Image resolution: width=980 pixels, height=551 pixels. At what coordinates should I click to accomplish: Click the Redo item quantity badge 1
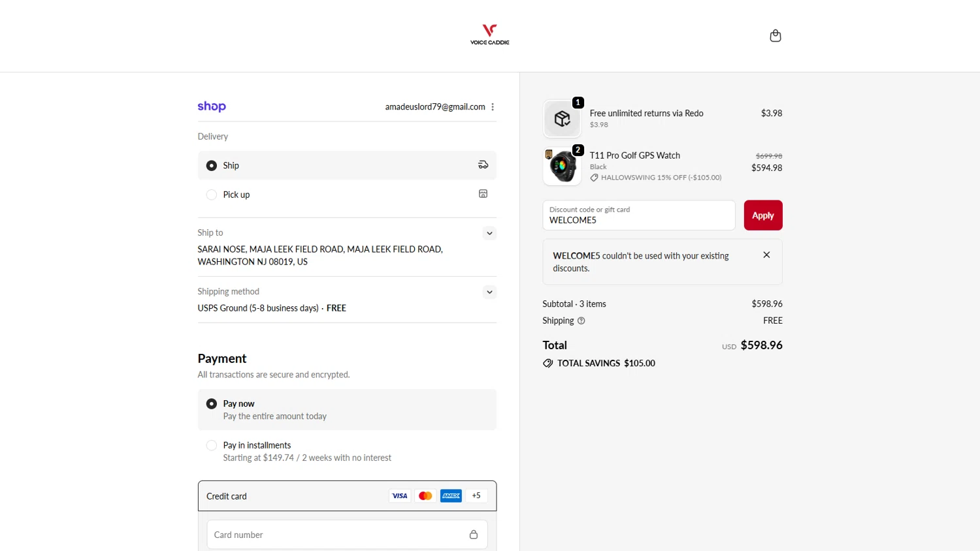pos(578,102)
